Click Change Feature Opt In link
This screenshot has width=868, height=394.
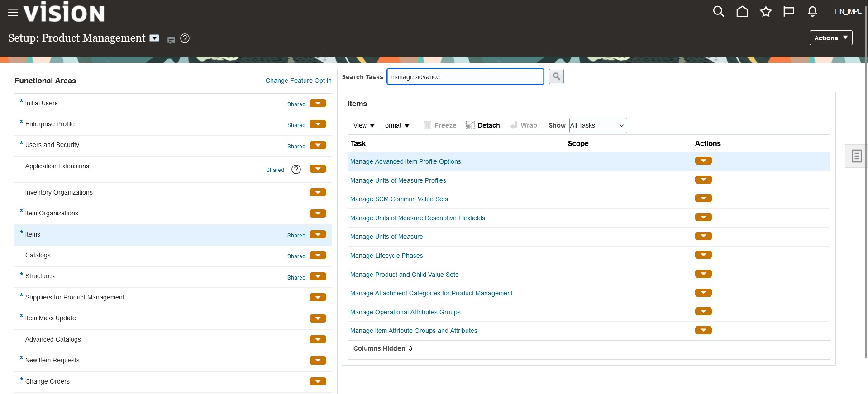[x=298, y=81]
